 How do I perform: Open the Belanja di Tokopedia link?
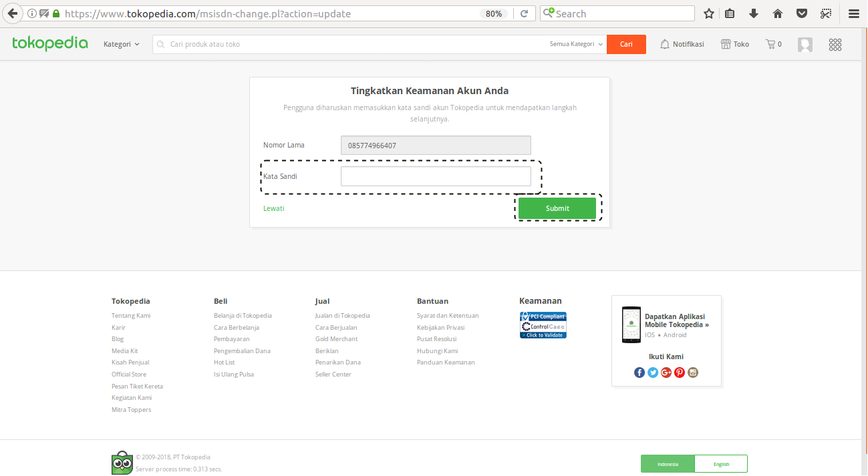(243, 316)
